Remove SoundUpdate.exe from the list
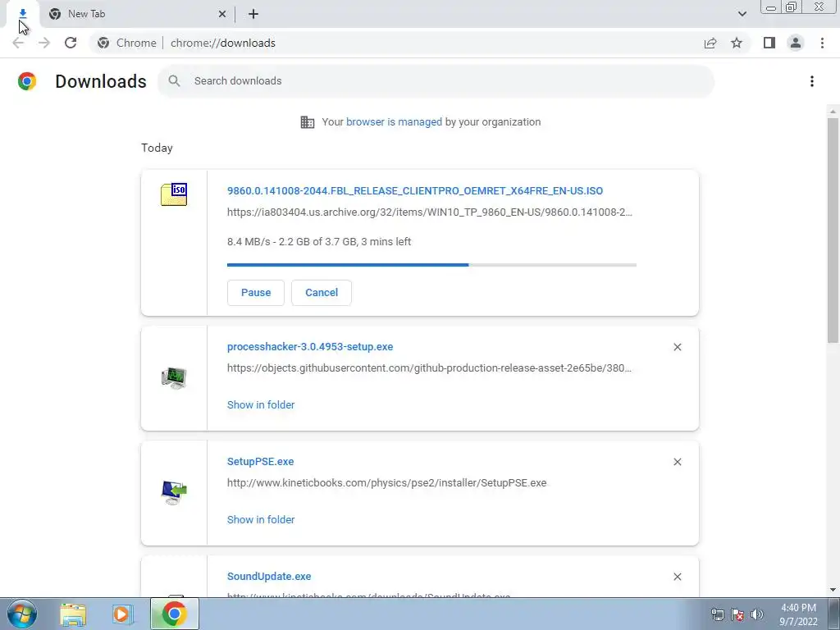 point(677,577)
